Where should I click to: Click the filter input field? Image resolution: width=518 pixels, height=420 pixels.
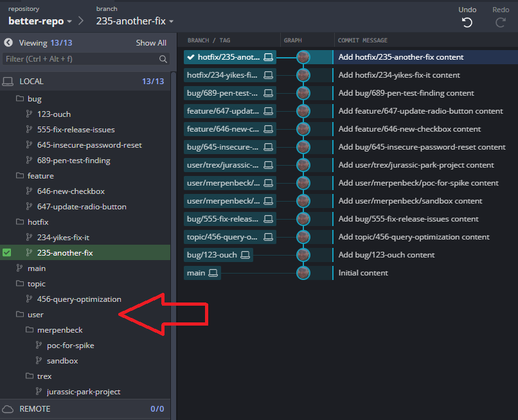coord(77,58)
